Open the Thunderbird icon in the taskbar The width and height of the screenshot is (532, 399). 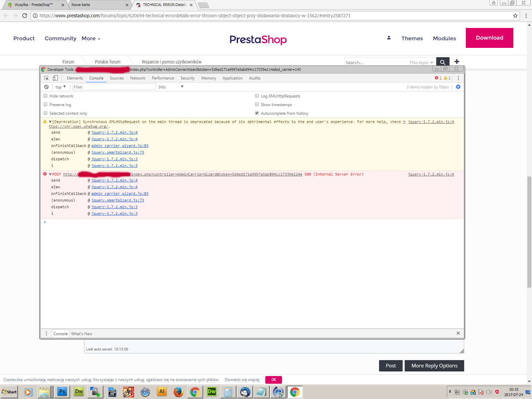(x=245, y=392)
